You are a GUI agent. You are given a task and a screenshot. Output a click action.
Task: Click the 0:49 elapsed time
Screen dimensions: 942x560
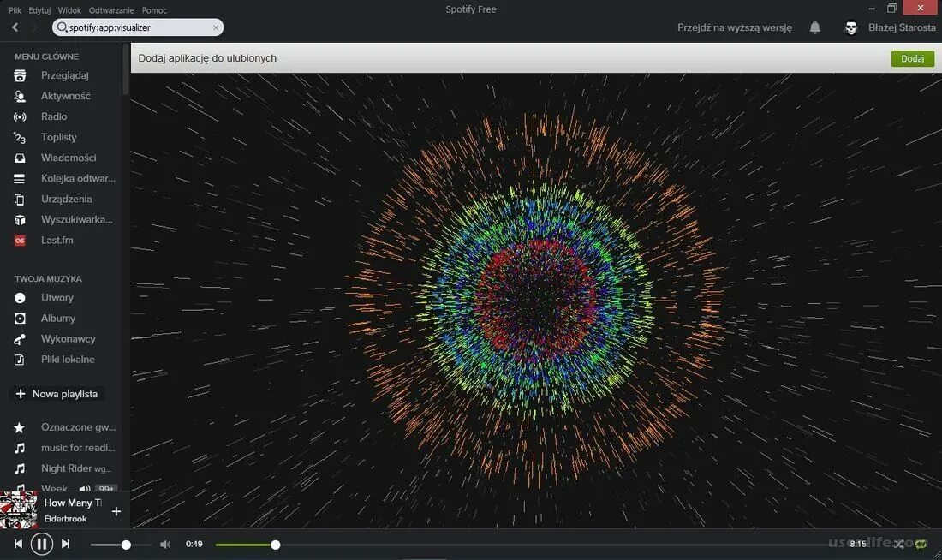(194, 544)
